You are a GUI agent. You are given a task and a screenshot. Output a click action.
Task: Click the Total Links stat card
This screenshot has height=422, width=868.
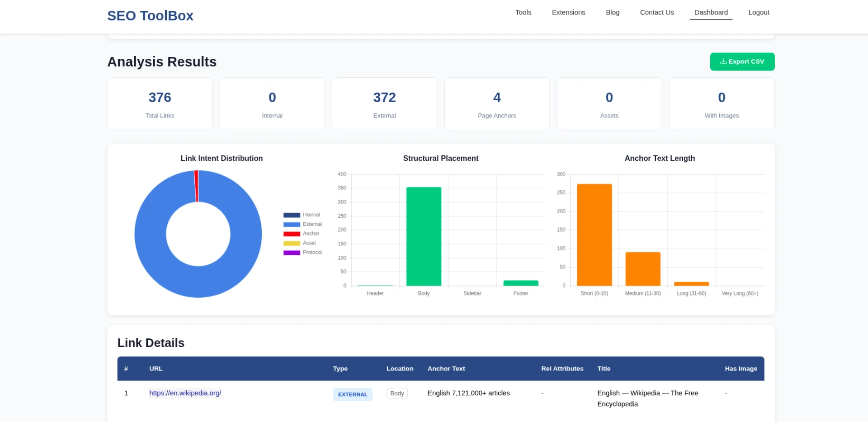(160, 104)
